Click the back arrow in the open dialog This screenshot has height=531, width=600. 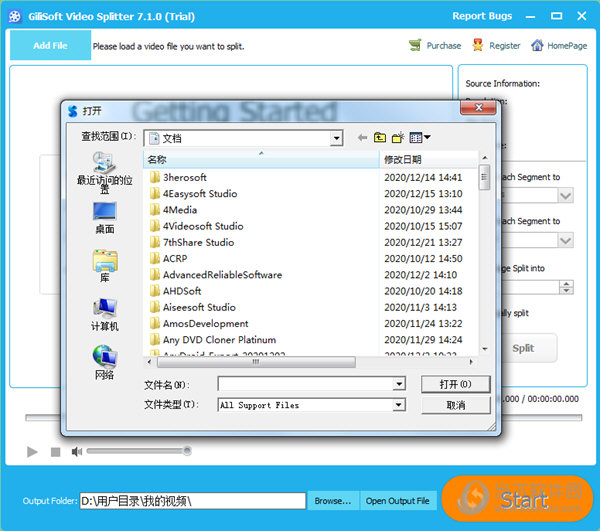point(362,137)
